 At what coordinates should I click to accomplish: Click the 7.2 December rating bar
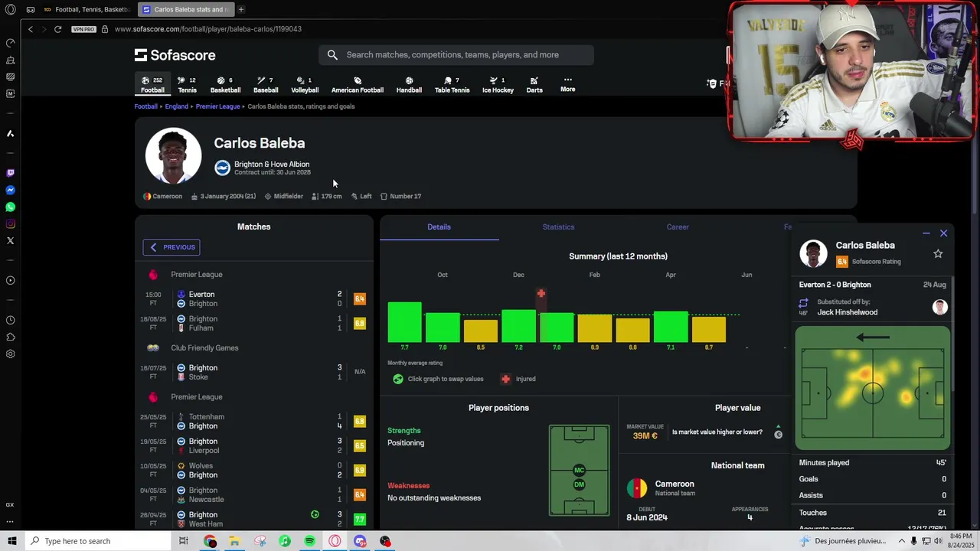(x=518, y=326)
